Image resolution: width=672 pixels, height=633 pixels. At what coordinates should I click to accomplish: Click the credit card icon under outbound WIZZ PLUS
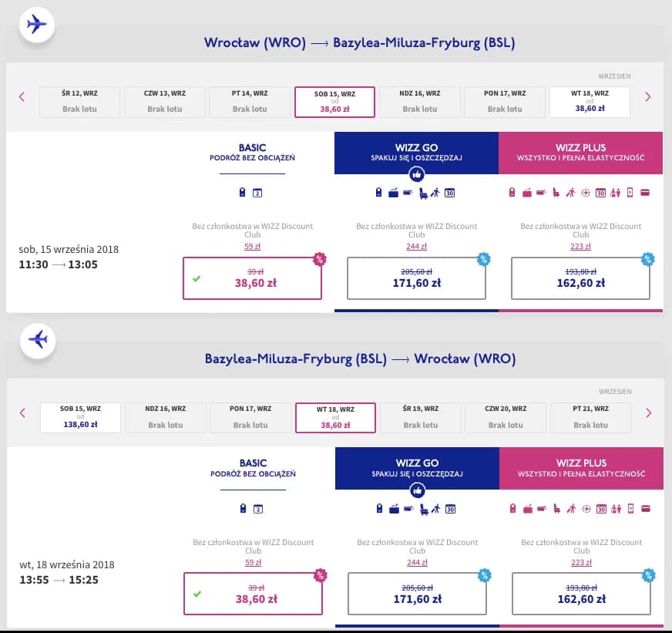tap(644, 193)
